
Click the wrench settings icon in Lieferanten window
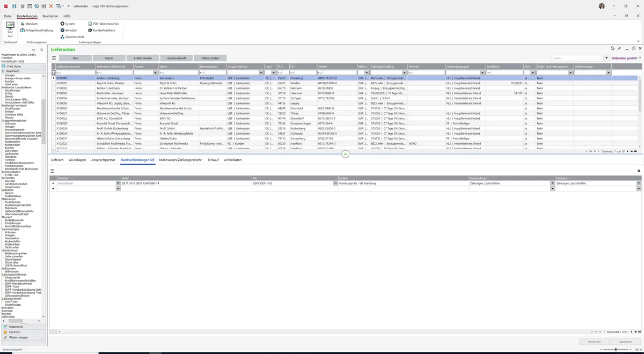[619, 49]
